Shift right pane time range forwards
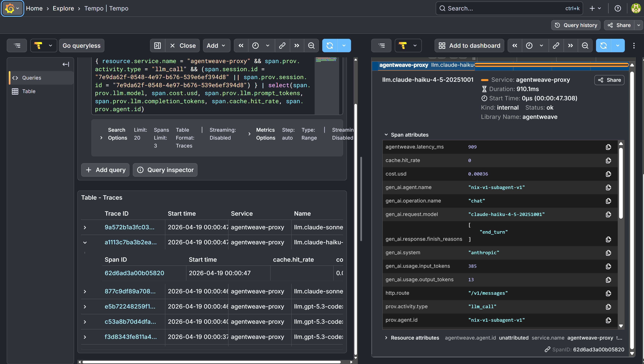The height and width of the screenshot is (364, 644). click(570, 46)
